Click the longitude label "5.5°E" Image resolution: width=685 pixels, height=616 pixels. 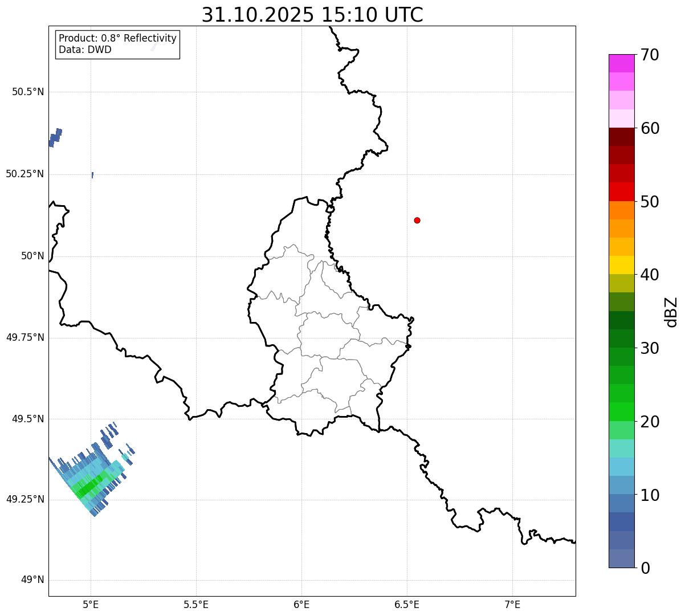click(196, 604)
